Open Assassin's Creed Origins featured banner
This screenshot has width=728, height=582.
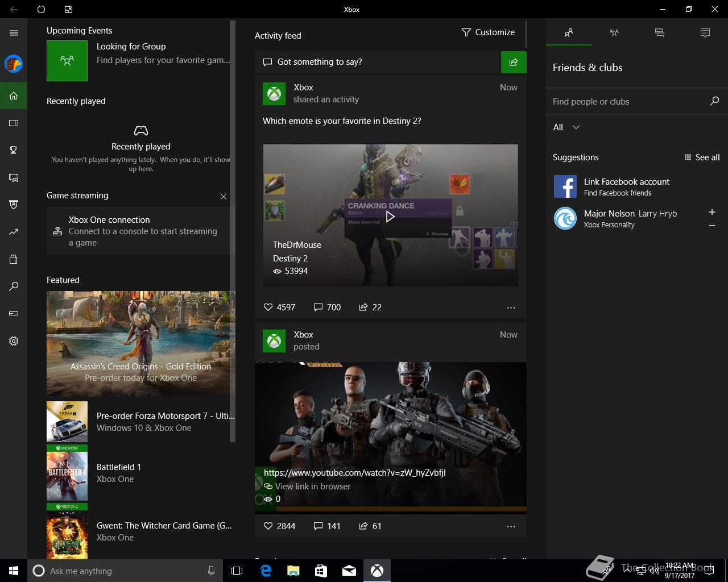click(x=140, y=343)
